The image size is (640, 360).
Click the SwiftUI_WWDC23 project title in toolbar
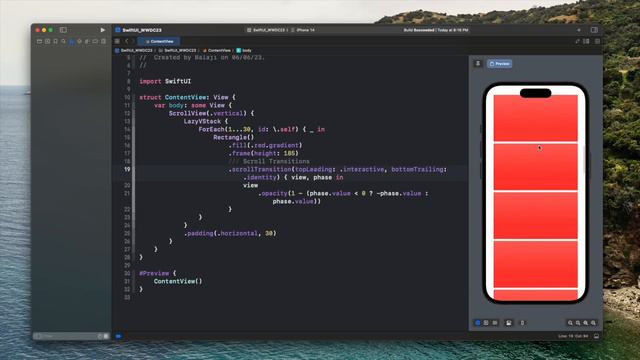click(142, 30)
